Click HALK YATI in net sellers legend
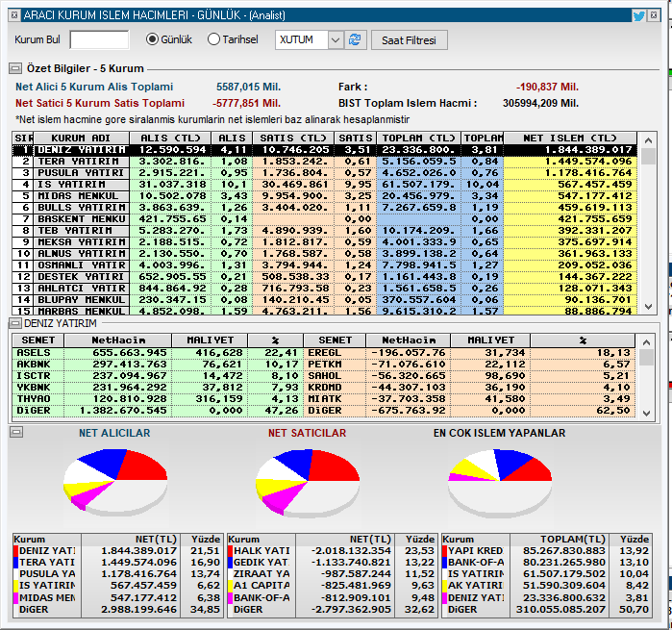 point(261,551)
